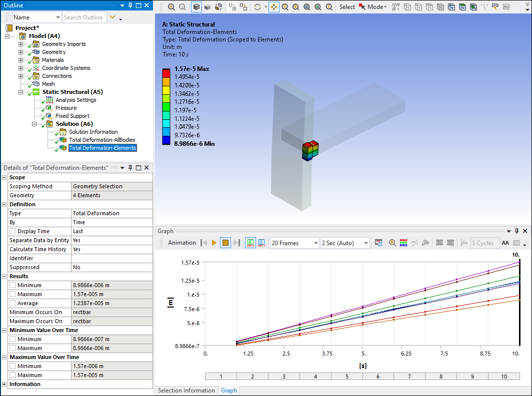Stop the animation playback
Screen dimensions: 532x396
tap(225, 243)
